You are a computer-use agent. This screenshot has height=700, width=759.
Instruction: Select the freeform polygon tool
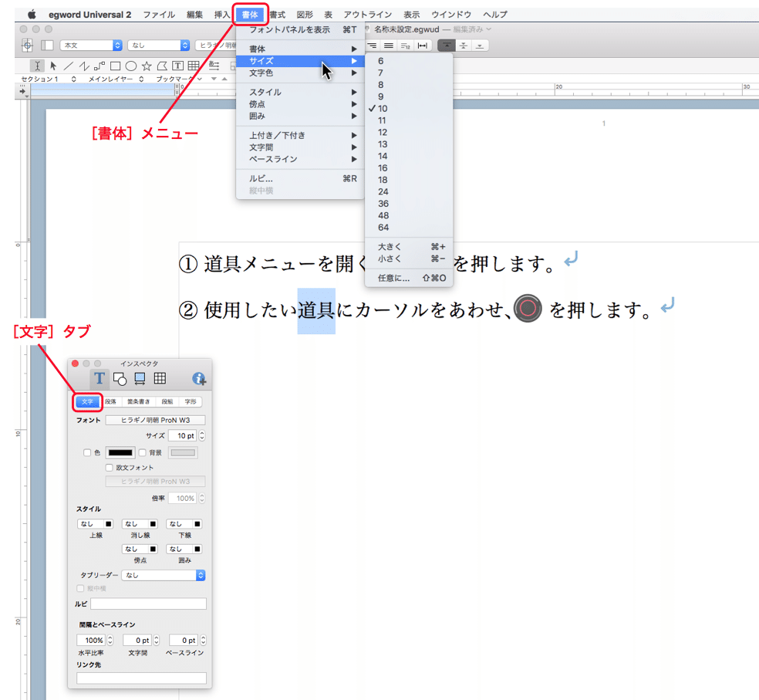(x=162, y=66)
